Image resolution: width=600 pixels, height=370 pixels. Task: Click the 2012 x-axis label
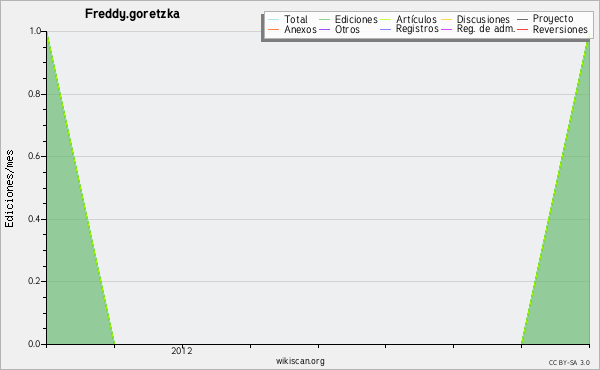click(x=182, y=351)
